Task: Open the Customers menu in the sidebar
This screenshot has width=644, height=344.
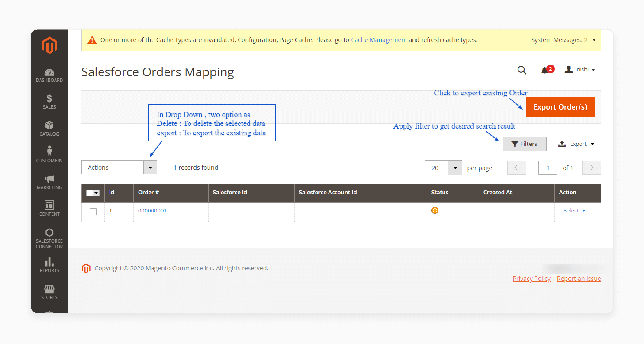Action: click(x=49, y=155)
